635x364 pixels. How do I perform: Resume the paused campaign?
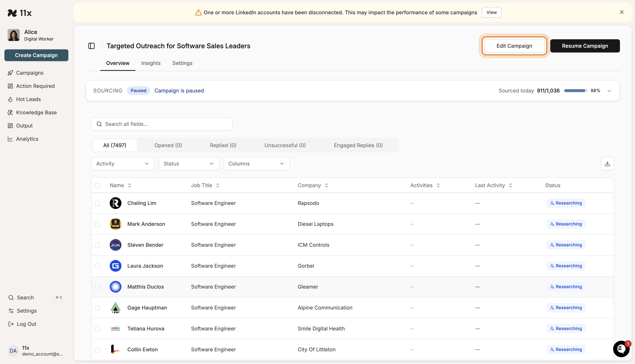[585, 46]
